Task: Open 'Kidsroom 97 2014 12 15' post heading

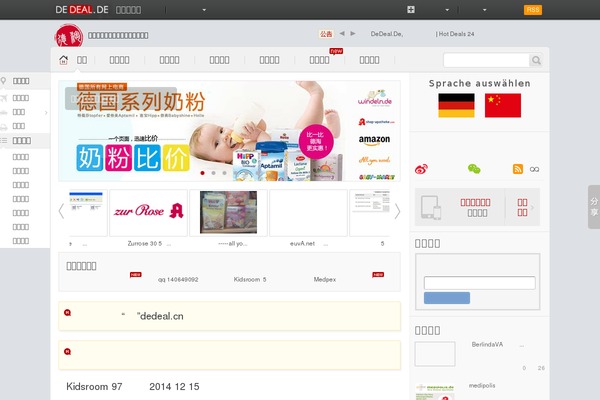Action: click(133, 387)
